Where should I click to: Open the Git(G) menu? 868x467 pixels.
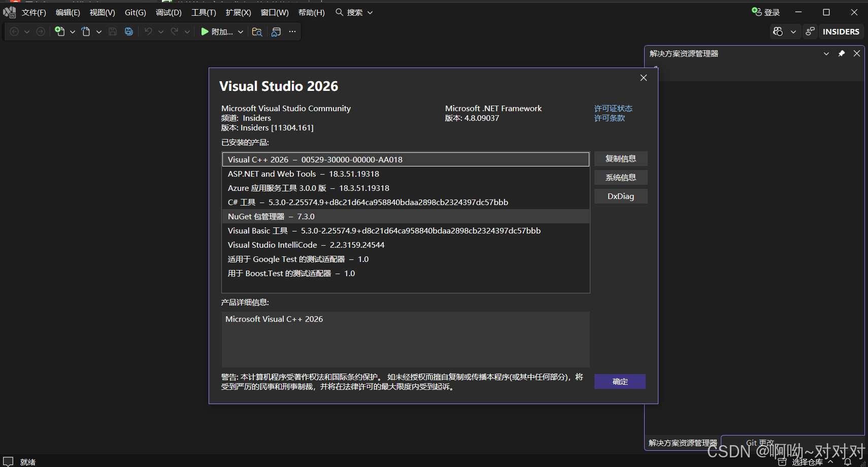[x=136, y=12]
